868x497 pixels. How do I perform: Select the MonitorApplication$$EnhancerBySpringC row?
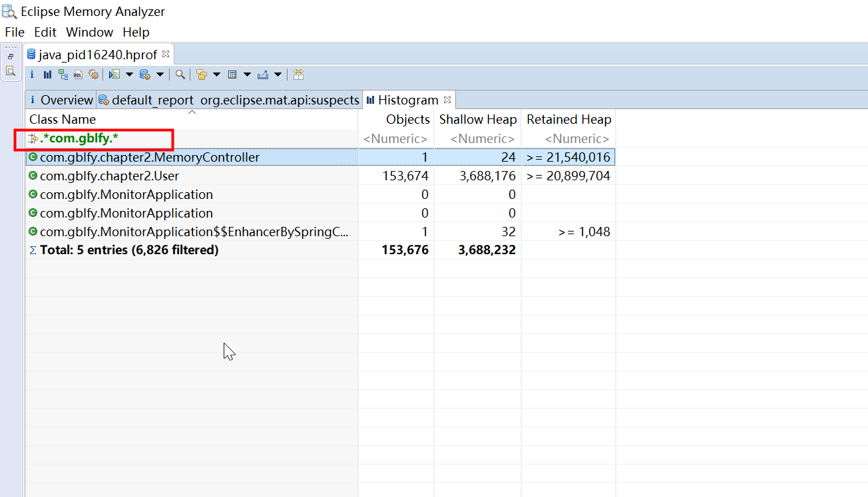(x=320, y=232)
